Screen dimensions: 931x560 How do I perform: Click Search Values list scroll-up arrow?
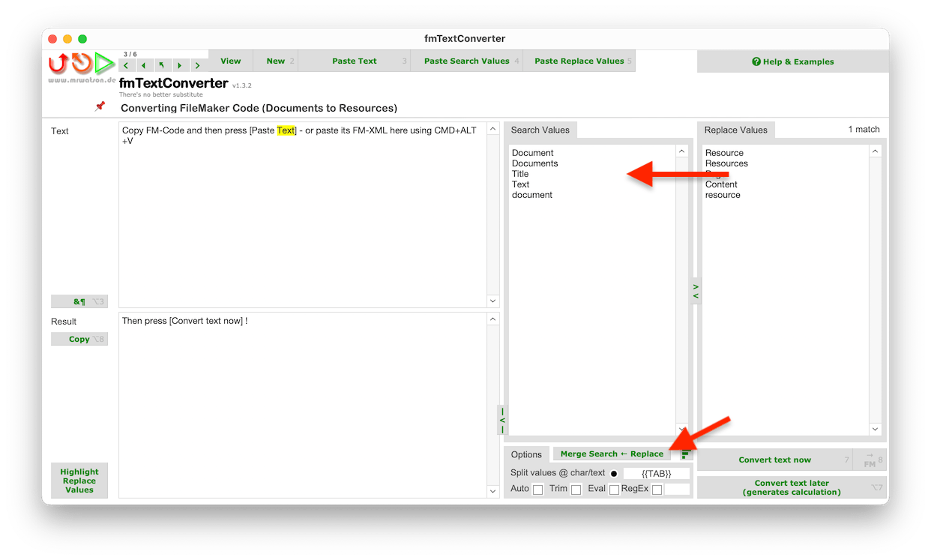(681, 151)
